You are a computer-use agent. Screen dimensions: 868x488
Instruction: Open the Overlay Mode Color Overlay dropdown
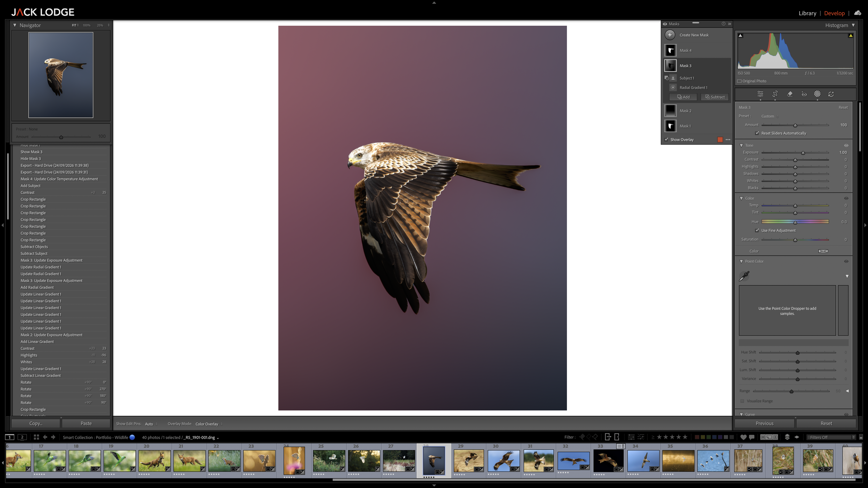pos(209,424)
